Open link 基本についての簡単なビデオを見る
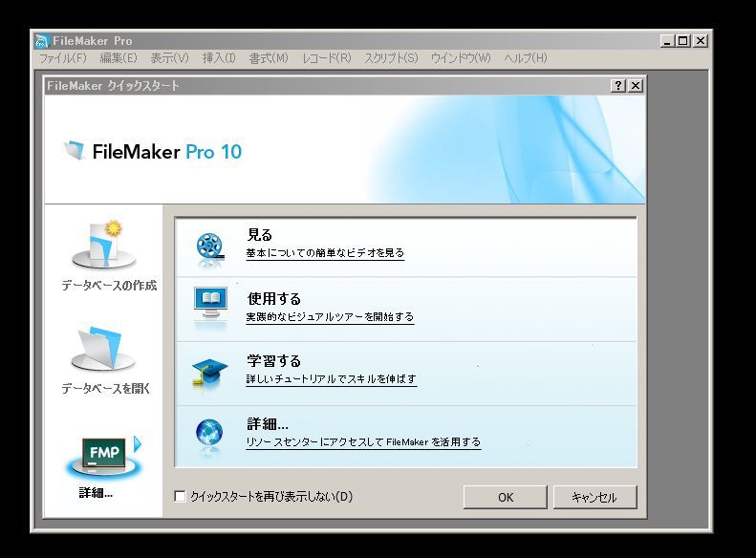Screen dimensions: 756x558 325,253
